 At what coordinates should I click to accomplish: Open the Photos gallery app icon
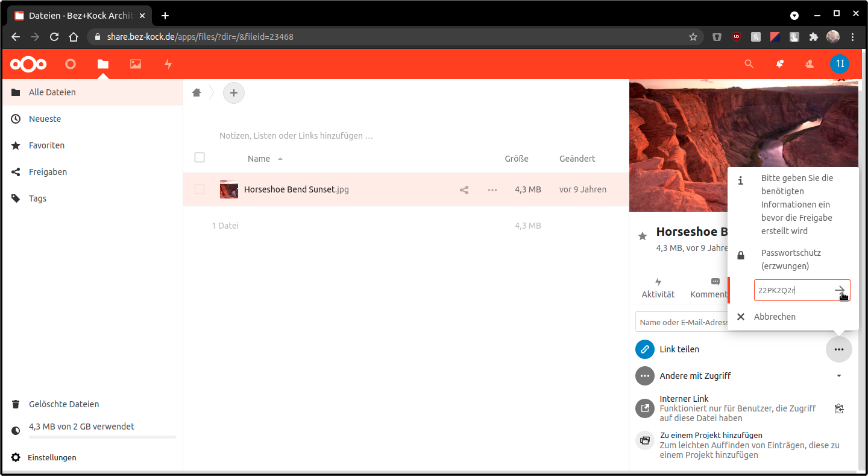point(136,64)
